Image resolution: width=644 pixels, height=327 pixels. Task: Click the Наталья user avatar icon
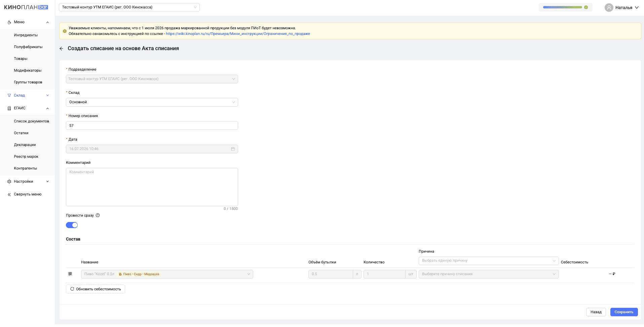609,7
